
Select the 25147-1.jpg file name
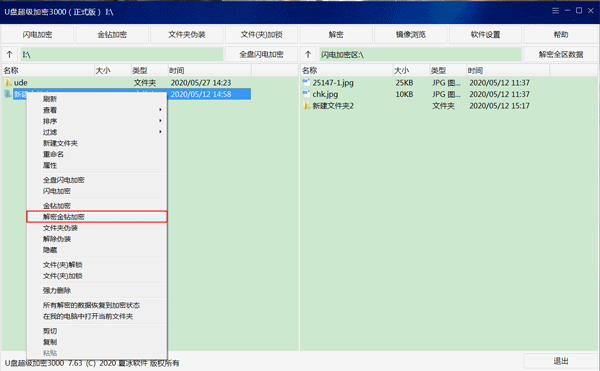pos(333,82)
